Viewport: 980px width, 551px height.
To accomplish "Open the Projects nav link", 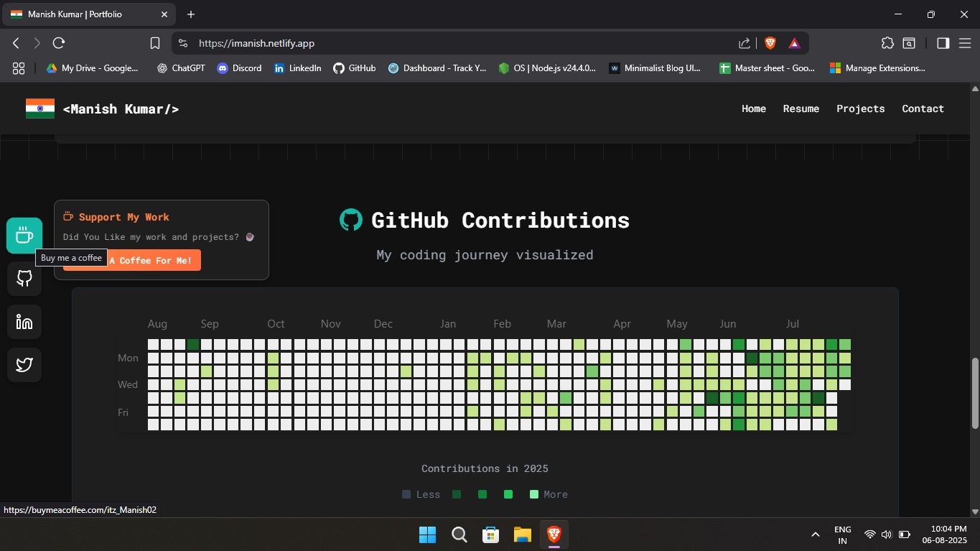I will click(861, 108).
